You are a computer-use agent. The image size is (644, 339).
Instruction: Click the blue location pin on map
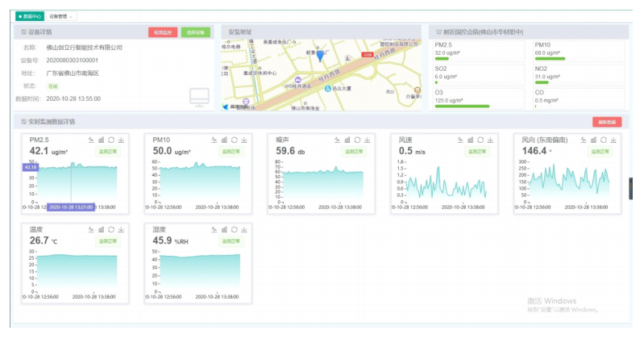tap(319, 55)
